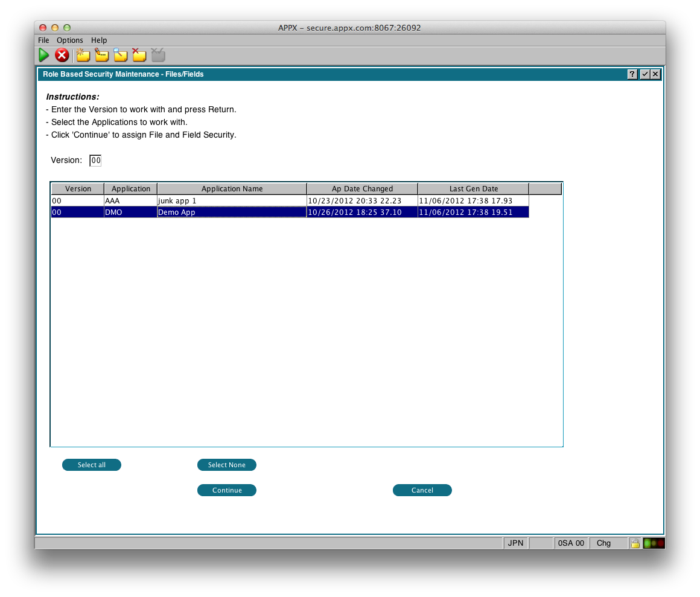Click the checkmark icon in panel title bar

click(x=644, y=74)
